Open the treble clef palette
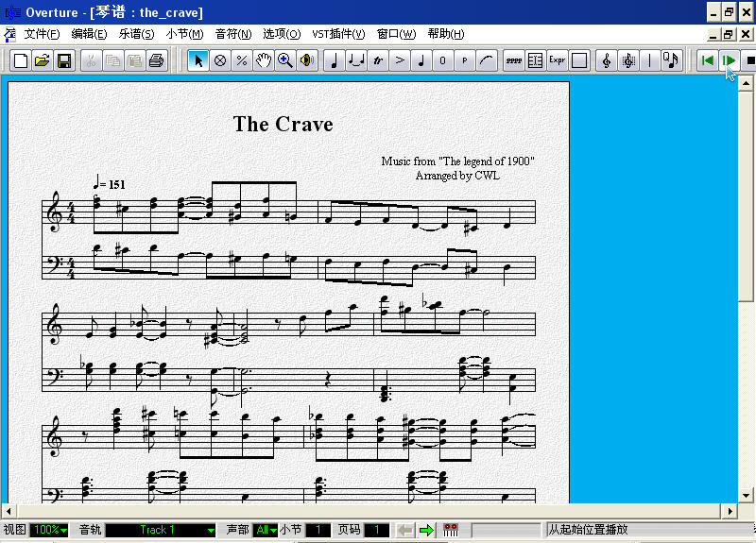 click(x=606, y=60)
